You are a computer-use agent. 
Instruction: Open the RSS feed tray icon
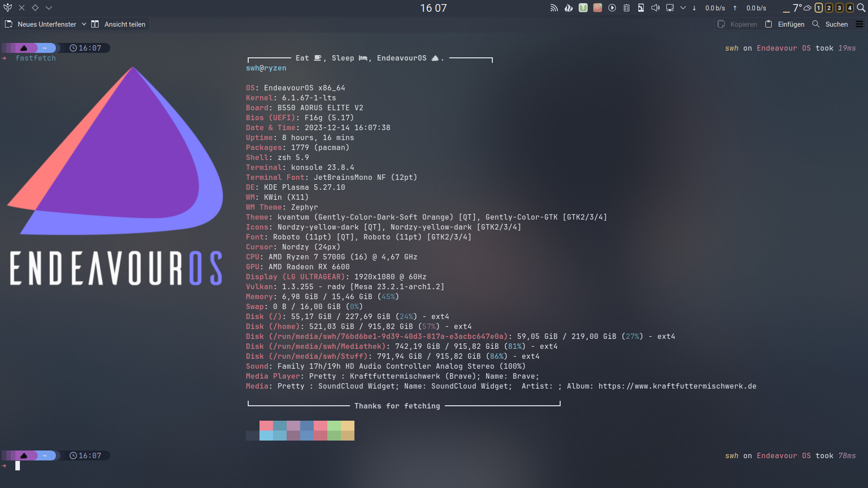coord(554,8)
